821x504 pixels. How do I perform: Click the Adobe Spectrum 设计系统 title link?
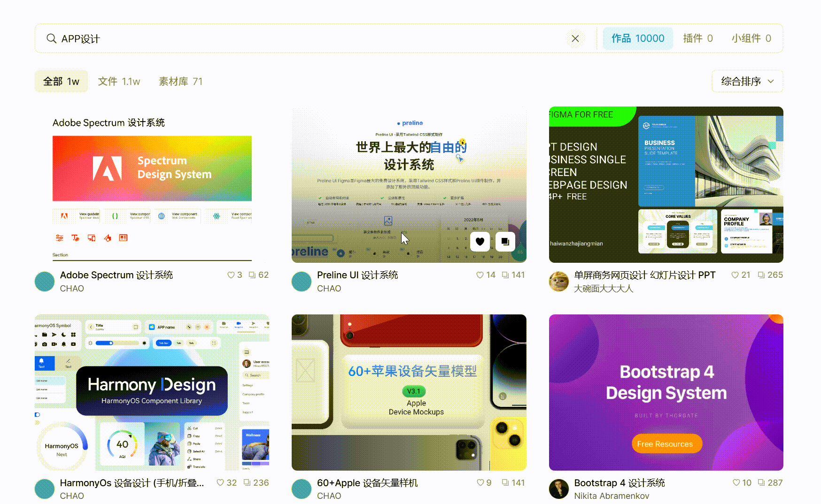[x=116, y=275]
